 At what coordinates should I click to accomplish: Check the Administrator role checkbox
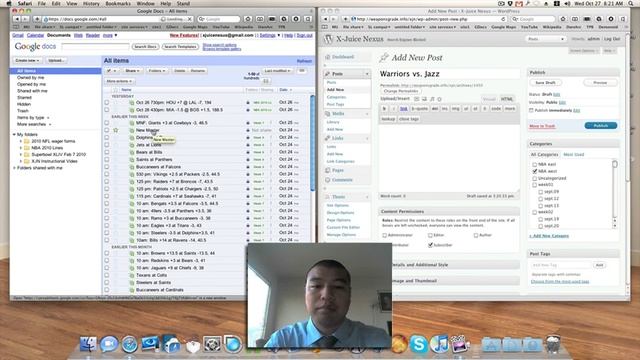point(384,235)
